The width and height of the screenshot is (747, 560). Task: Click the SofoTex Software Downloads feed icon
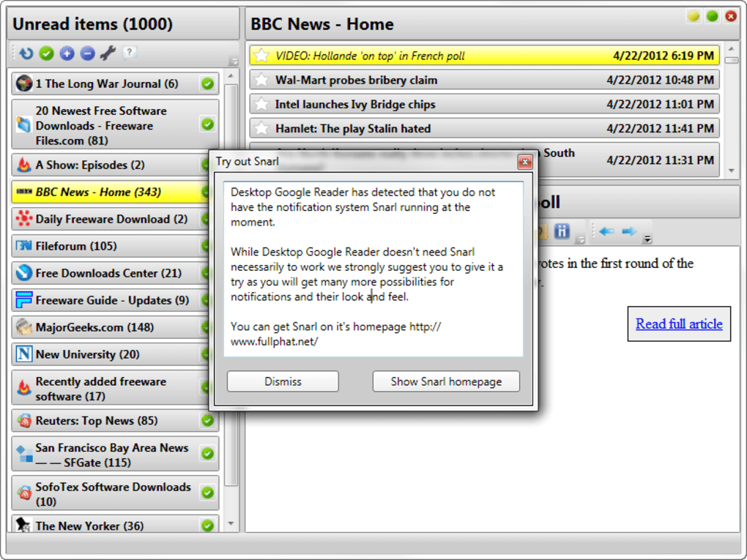coord(24,493)
